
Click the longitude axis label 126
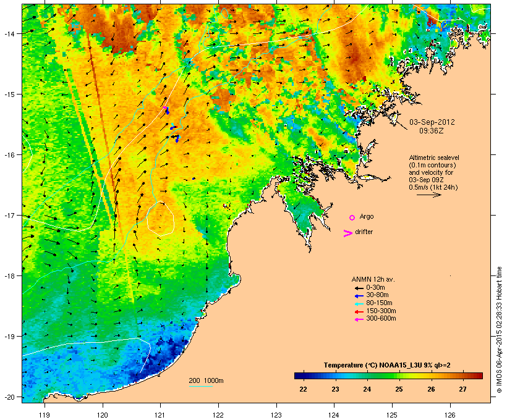[450, 415]
